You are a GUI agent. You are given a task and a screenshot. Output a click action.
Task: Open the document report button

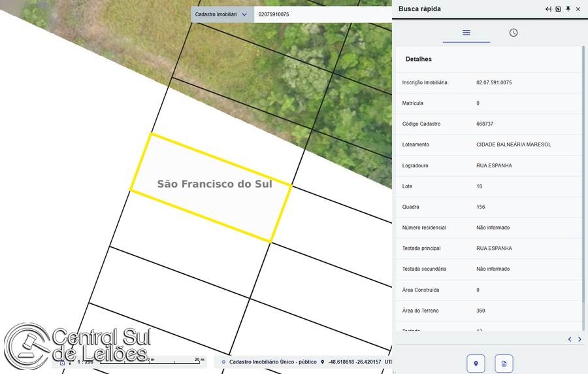(504, 364)
